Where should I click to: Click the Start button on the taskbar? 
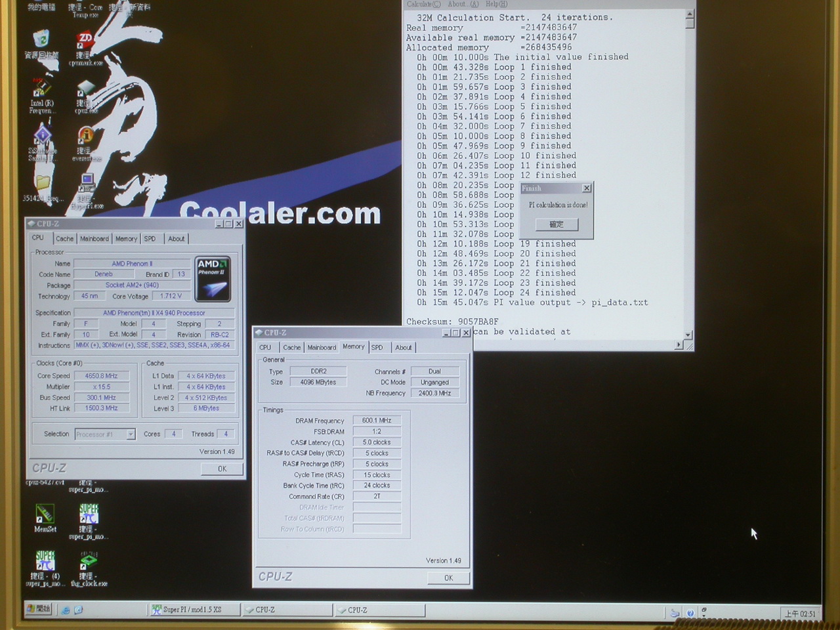[x=39, y=609]
